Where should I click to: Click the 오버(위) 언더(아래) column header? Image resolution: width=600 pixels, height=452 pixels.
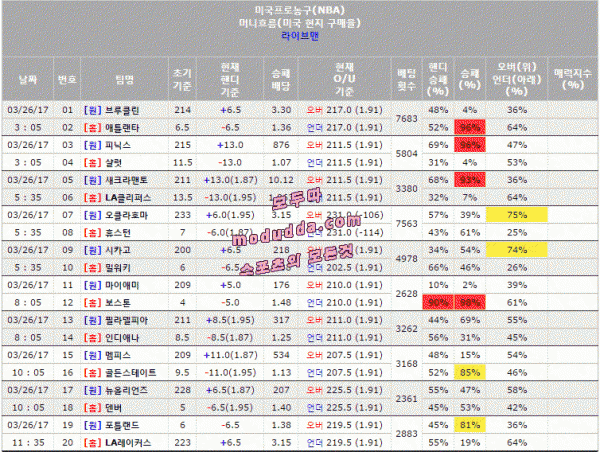[x=517, y=80]
